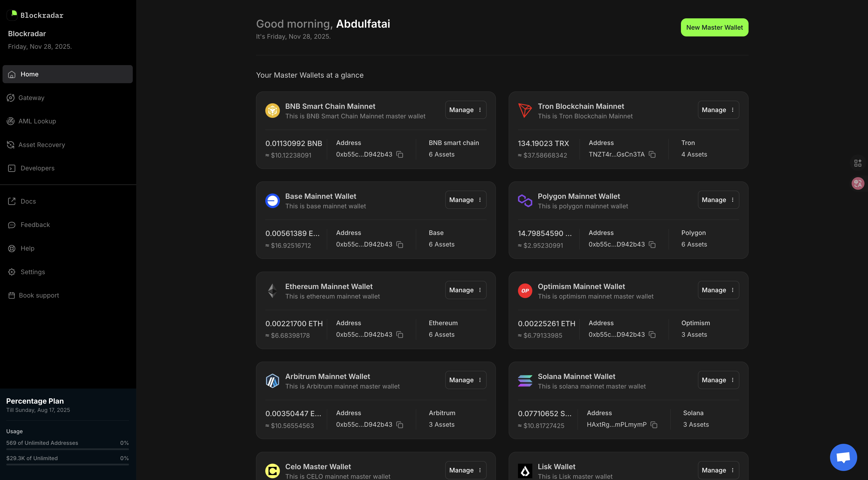
Task: Click the Optimism OP logo icon
Action: pos(525,291)
